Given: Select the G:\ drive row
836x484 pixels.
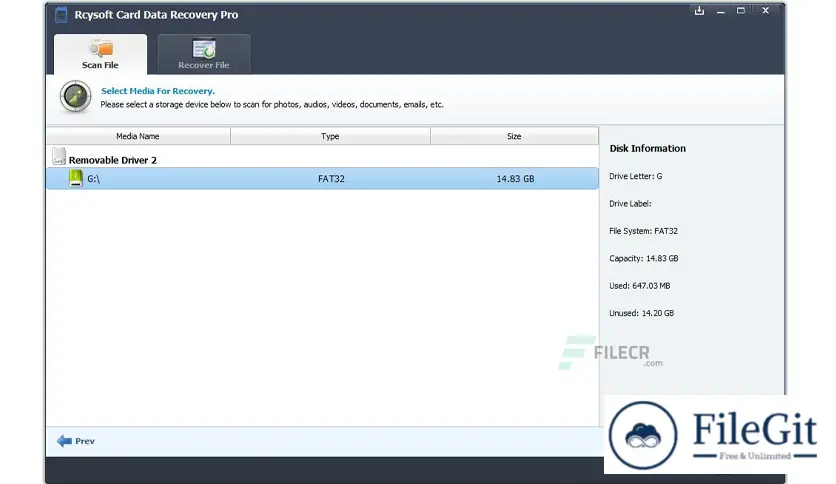Looking at the screenshot, I should pyautogui.click(x=323, y=179).
